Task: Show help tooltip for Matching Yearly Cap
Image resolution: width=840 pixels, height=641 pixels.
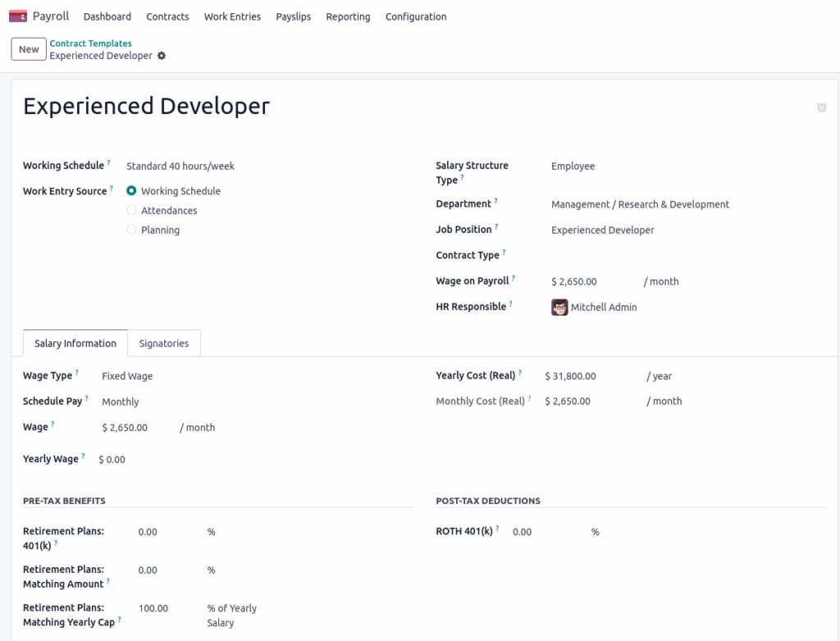Action: coord(119,620)
